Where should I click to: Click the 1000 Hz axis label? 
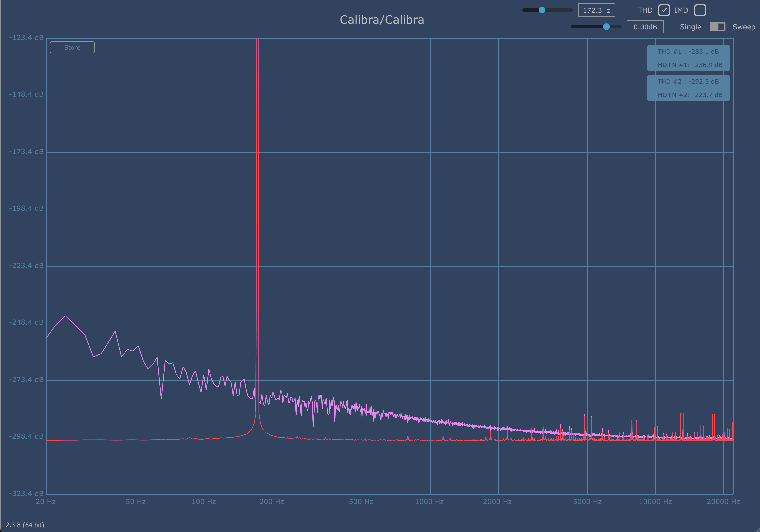(x=429, y=502)
